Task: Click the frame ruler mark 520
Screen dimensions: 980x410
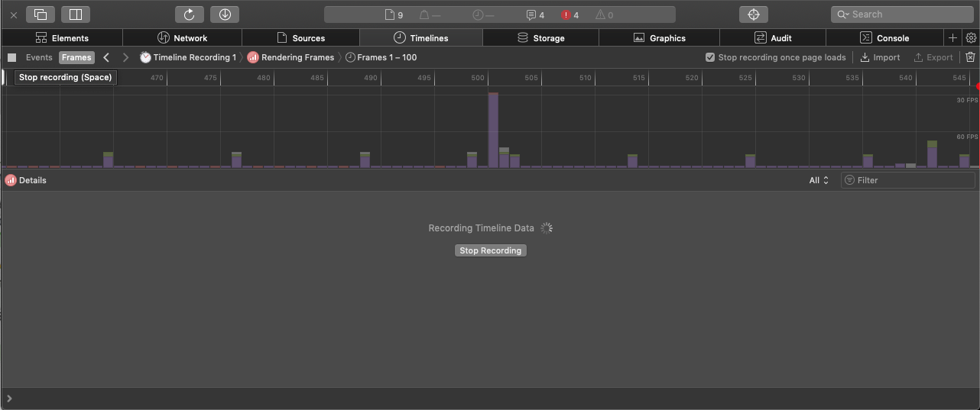Action: coord(692,78)
